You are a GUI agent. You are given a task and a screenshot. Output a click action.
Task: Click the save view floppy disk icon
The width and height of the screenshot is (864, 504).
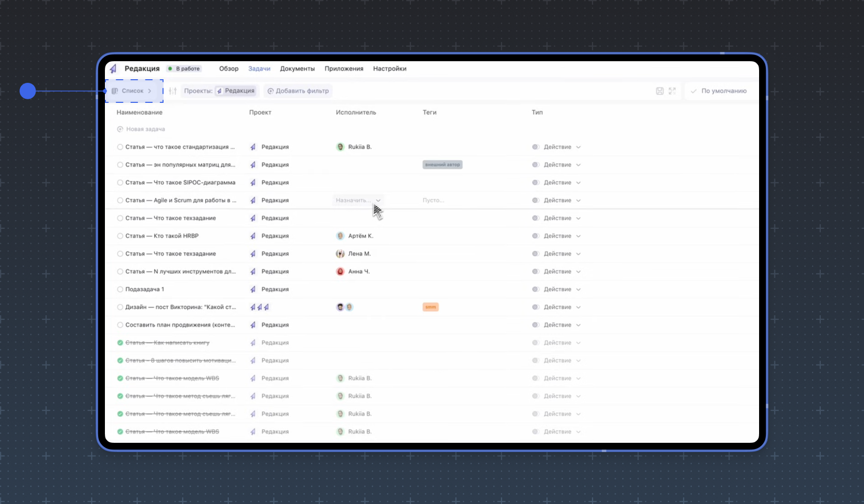click(x=660, y=91)
